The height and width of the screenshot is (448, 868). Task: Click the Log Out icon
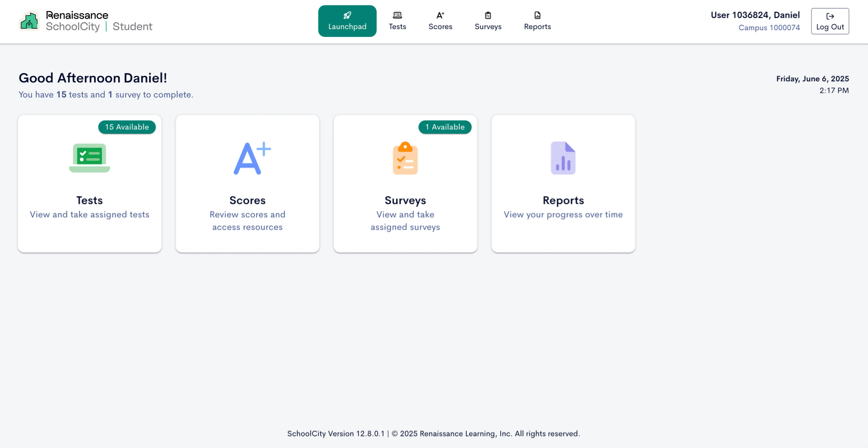[829, 16]
